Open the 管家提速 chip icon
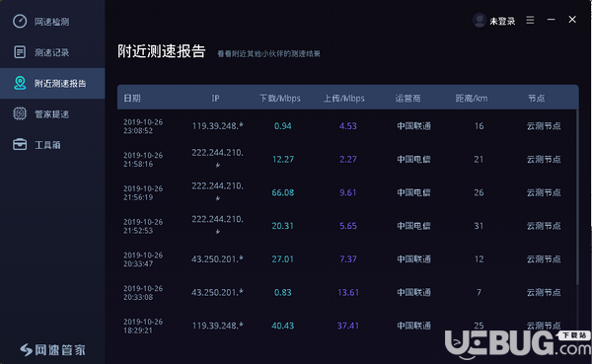Screen dimensions: 592x364 pyautogui.click(x=20, y=113)
